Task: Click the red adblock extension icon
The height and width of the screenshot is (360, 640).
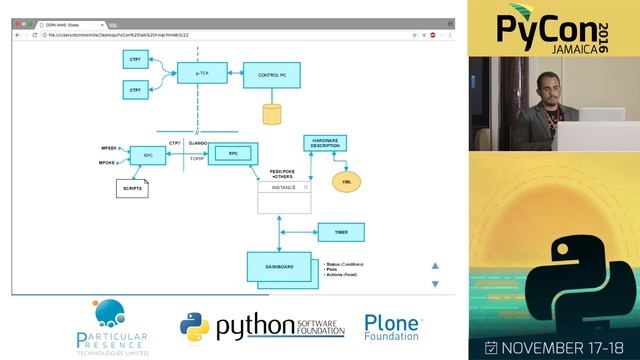Action: pos(433,35)
